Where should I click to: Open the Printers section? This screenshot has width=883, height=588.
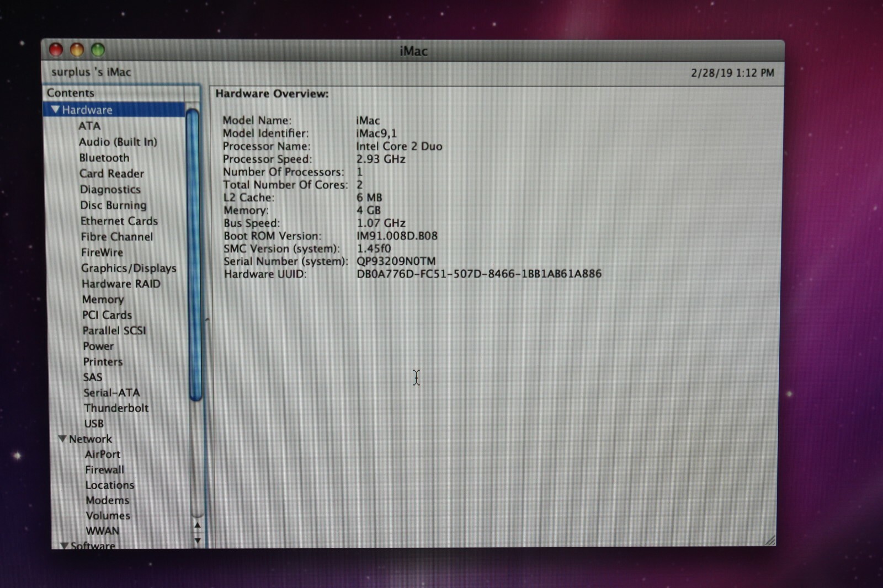pos(103,361)
